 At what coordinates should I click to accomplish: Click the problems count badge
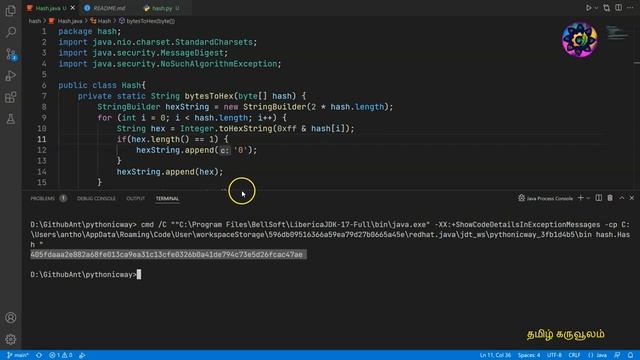pos(63,198)
